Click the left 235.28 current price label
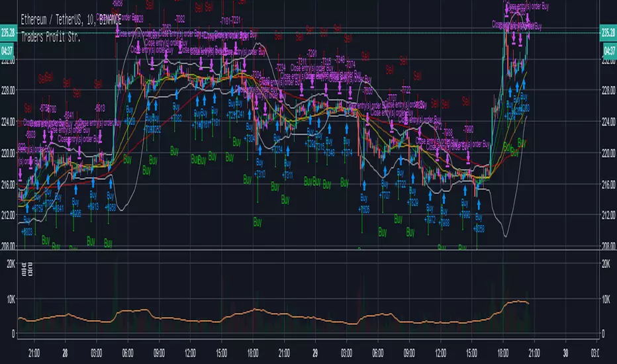Viewport: 617px width, 364px height. (8, 32)
